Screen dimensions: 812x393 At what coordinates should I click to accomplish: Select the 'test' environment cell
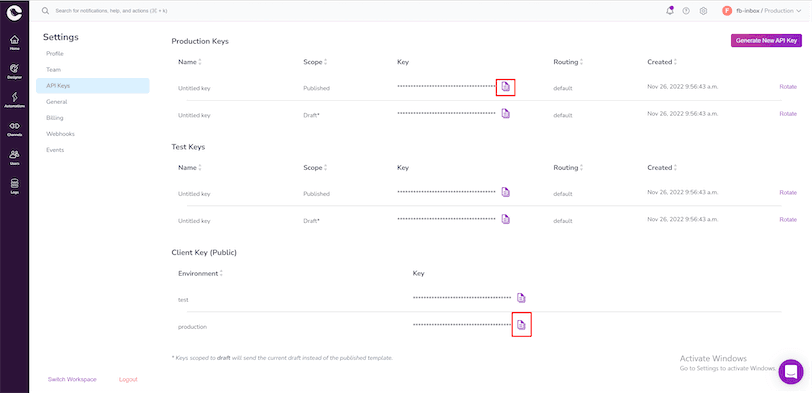(x=183, y=300)
